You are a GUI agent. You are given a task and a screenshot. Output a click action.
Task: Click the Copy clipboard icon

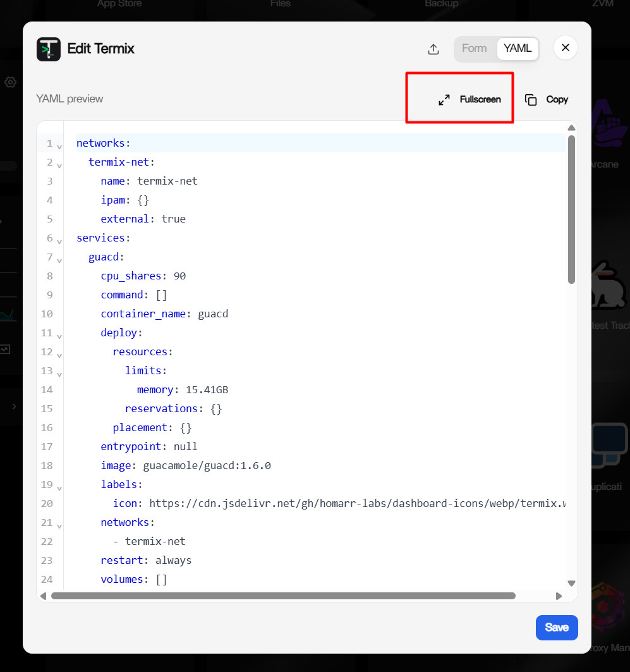pos(531,99)
